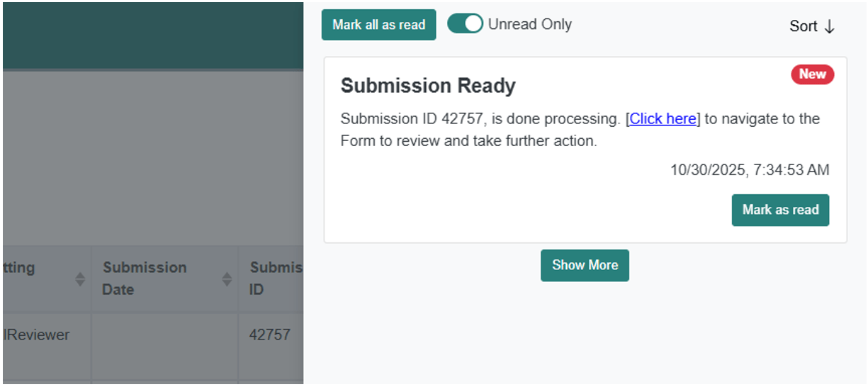Screen dimensions: 868x387
Task: Click the Mark all as read button
Action: pos(378,25)
